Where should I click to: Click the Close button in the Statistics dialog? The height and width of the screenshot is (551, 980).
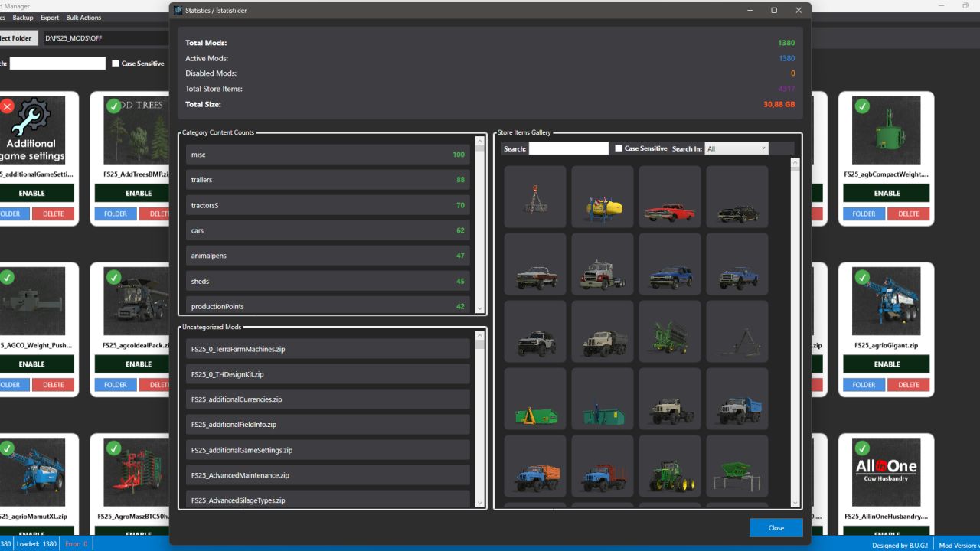pyautogui.click(x=776, y=527)
